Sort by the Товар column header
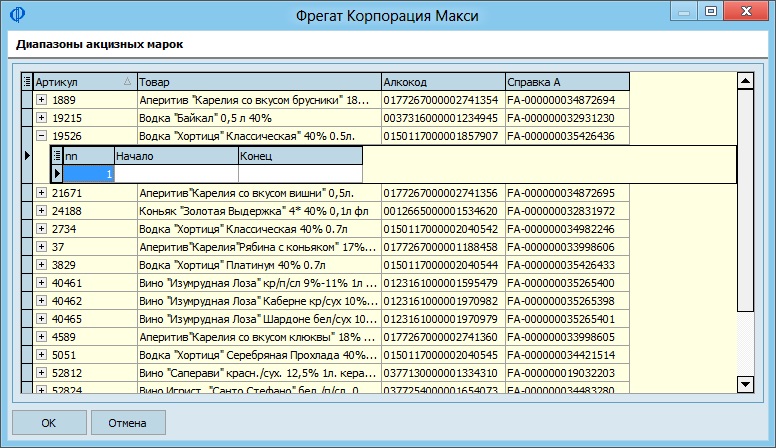Viewport: 776px width, 448px height. [x=259, y=82]
